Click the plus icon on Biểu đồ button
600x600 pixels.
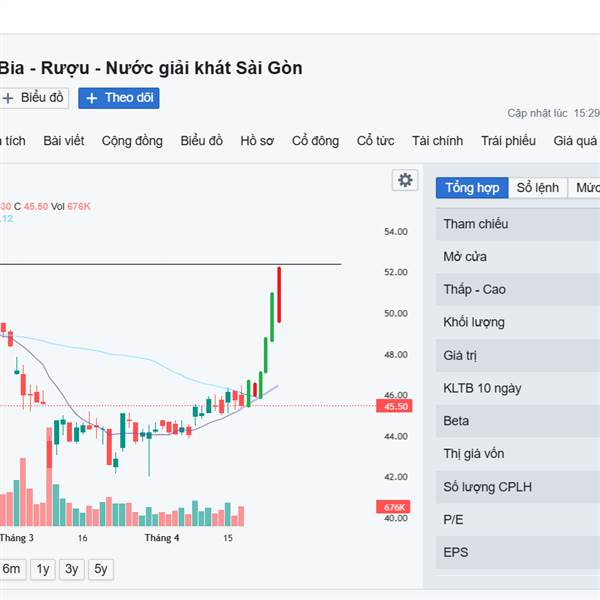click(8, 98)
